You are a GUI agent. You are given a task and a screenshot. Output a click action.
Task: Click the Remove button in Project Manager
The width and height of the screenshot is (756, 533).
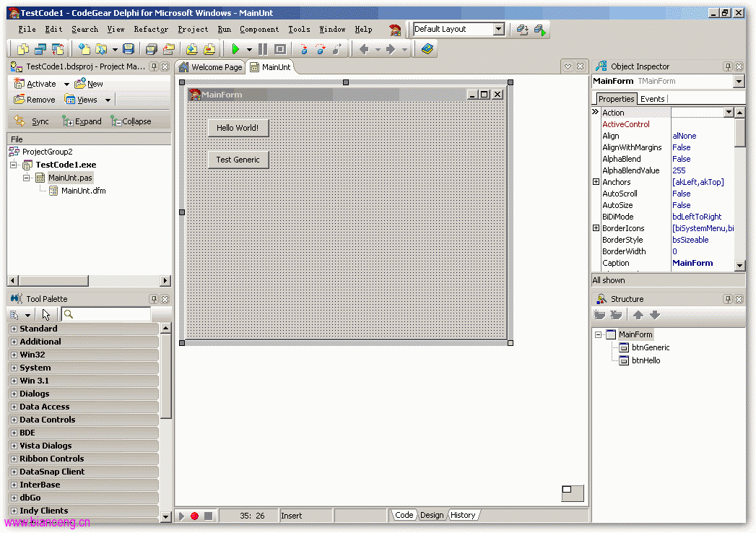pos(35,100)
